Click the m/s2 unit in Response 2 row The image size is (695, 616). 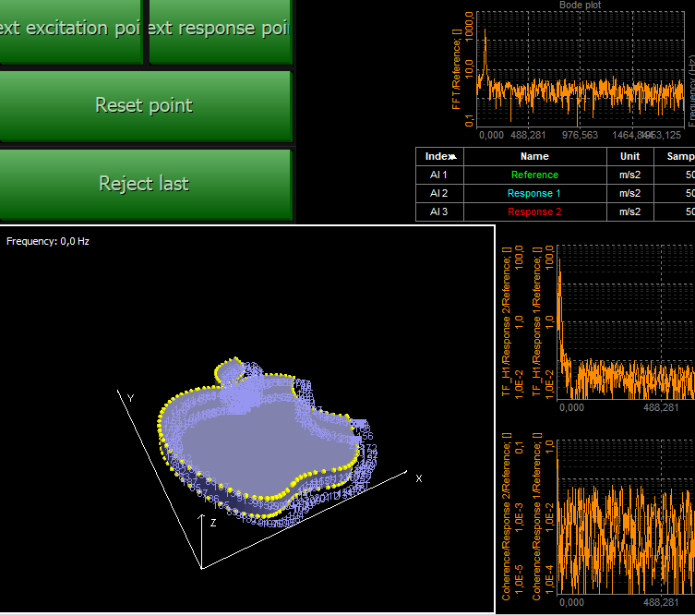pyautogui.click(x=629, y=212)
